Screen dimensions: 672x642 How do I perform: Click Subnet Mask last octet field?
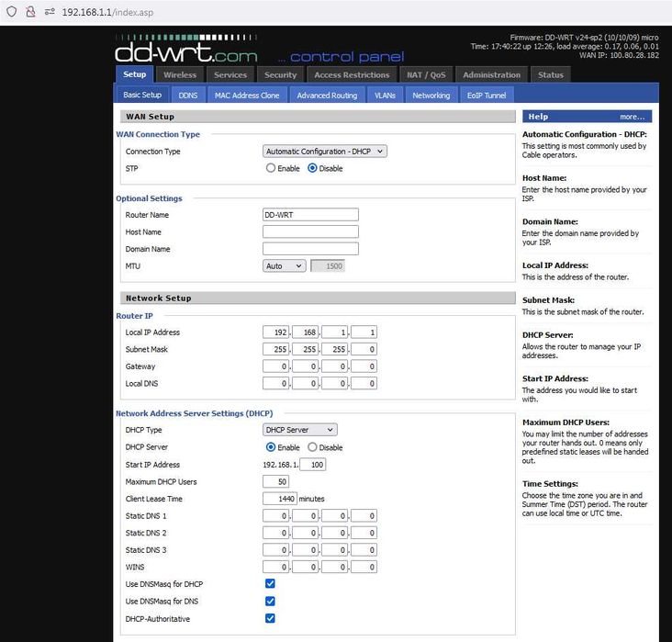coord(364,349)
